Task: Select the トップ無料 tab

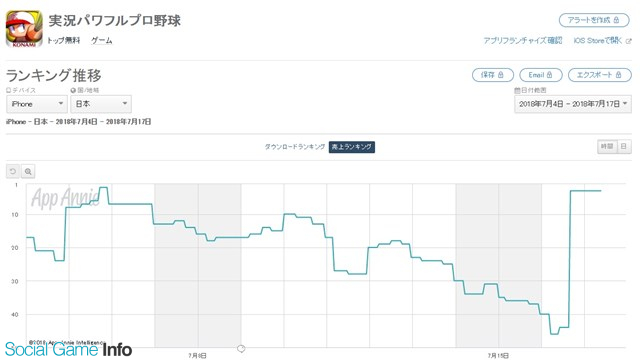Action: pyautogui.click(x=64, y=40)
